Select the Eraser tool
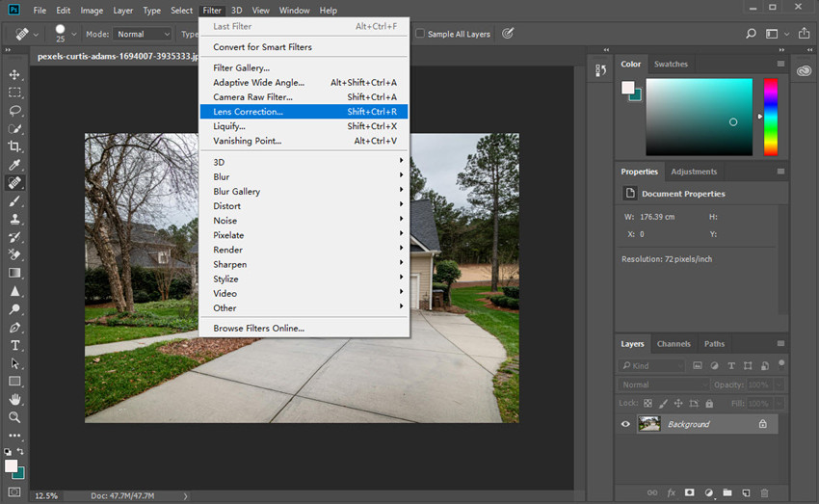This screenshot has width=819, height=504. click(14, 254)
